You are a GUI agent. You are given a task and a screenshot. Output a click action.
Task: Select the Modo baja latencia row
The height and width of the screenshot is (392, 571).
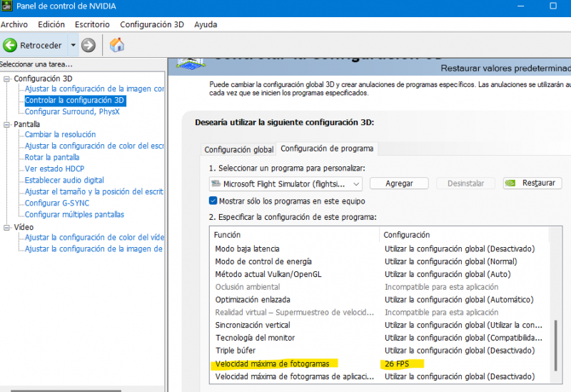(x=380, y=248)
